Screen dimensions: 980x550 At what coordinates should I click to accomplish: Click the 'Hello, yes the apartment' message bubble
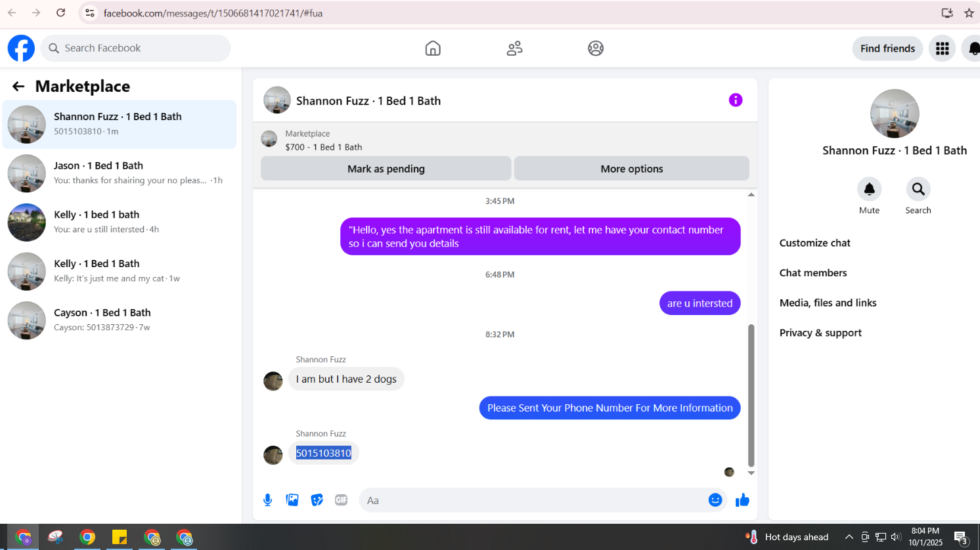541,236
